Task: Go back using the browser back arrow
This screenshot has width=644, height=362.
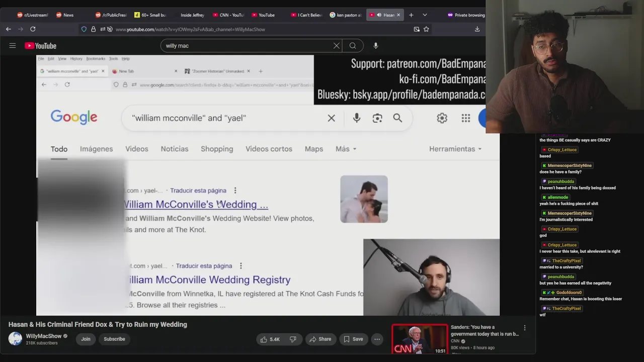Action: click(9, 29)
